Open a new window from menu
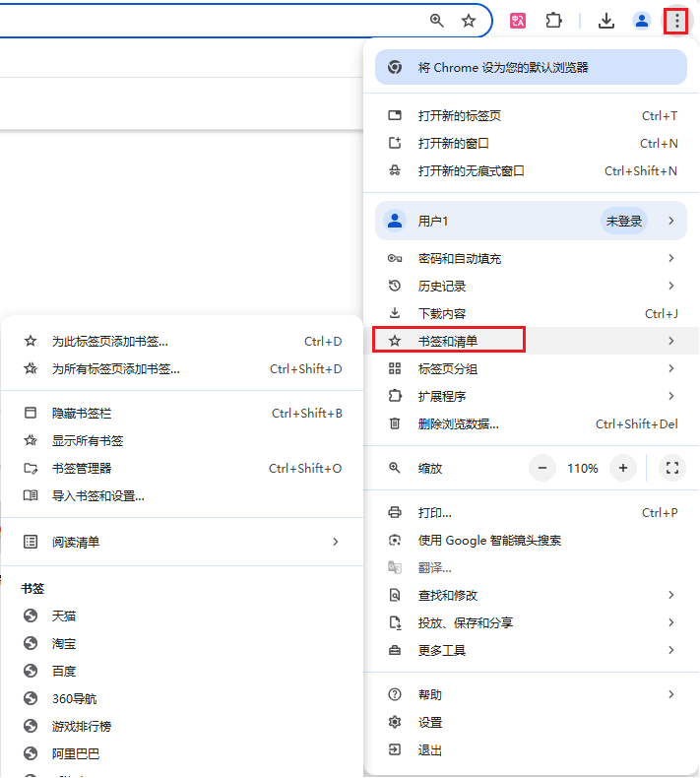Image resolution: width=700 pixels, height=778 pixels. pos(531,144)
